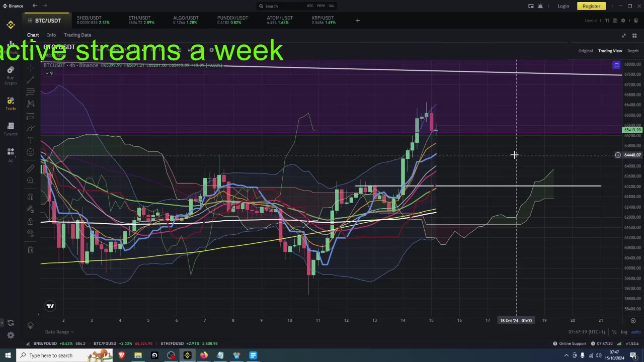
Task: Add a new symbol tab
Action: [x=358, y=21]
